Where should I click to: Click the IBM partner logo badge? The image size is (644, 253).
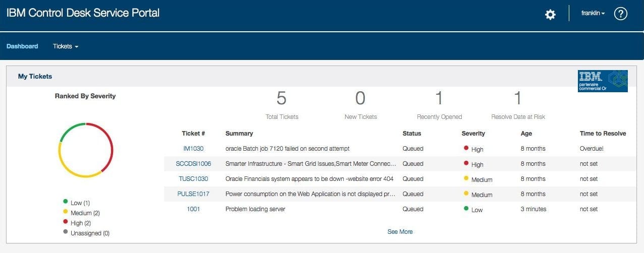point(603,81)
